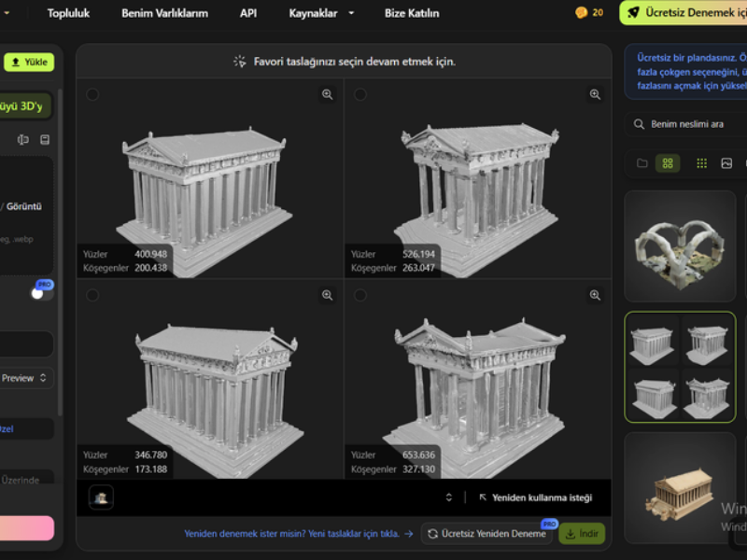This screenshot has height=560, width=747.
Task: Select the dense dotted grid view icon
Action: click(702, 163)
